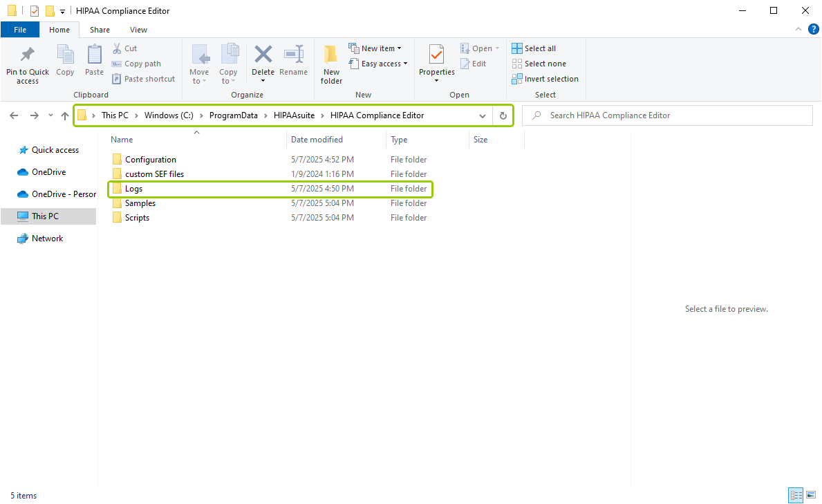
Task: Go forward in navigation history
Action: [x=34, y=115]
